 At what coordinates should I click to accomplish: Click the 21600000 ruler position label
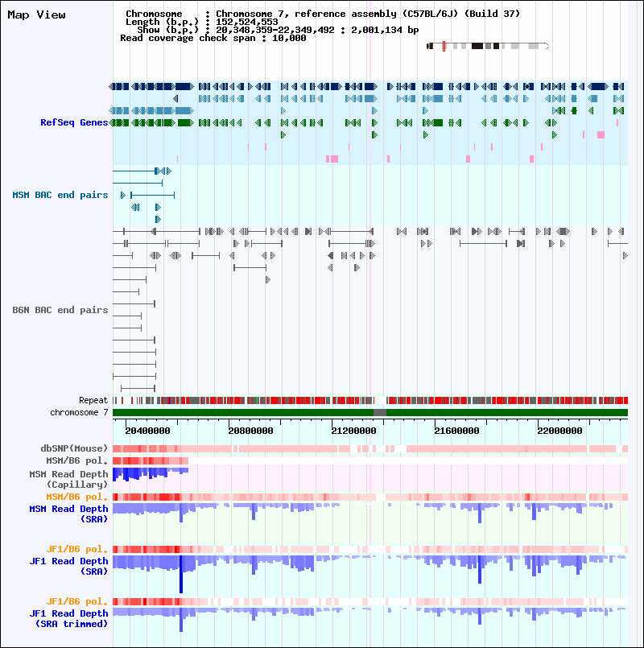(456, 431)
